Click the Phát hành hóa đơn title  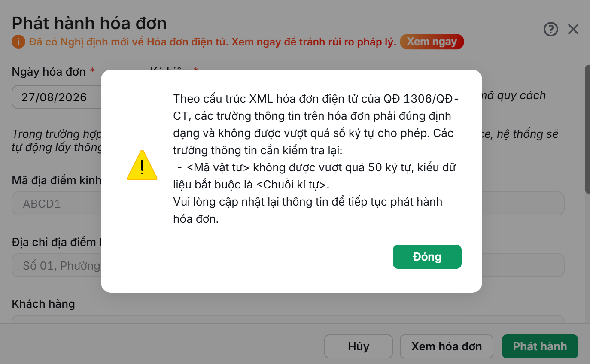[x=89, y=23]
